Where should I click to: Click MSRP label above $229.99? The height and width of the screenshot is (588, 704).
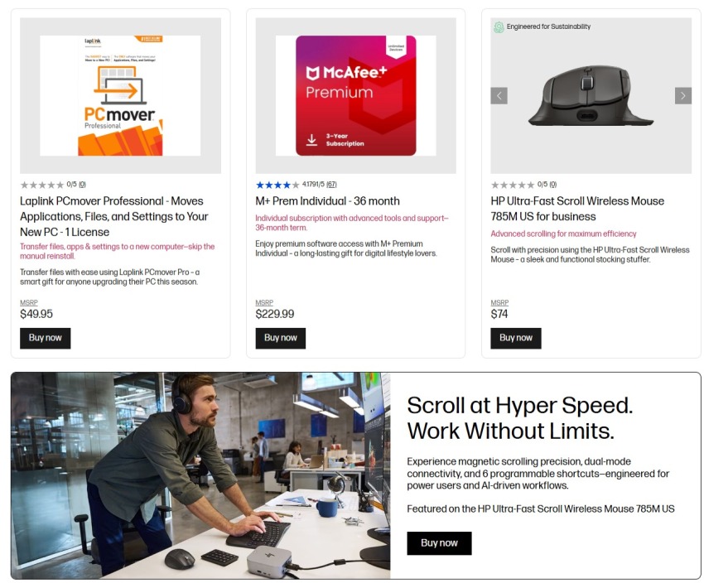pyautogui.click(x=264, y=302)
